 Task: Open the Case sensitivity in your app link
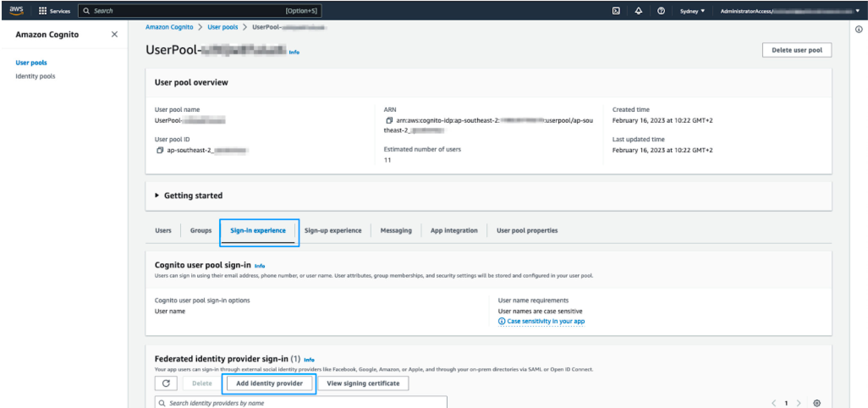(545, 321)
